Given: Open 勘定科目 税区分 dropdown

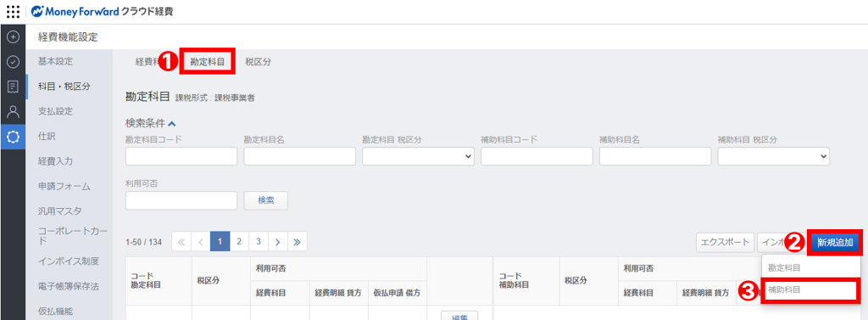Looking at the screenshot, I should click(x=419, y=157).
